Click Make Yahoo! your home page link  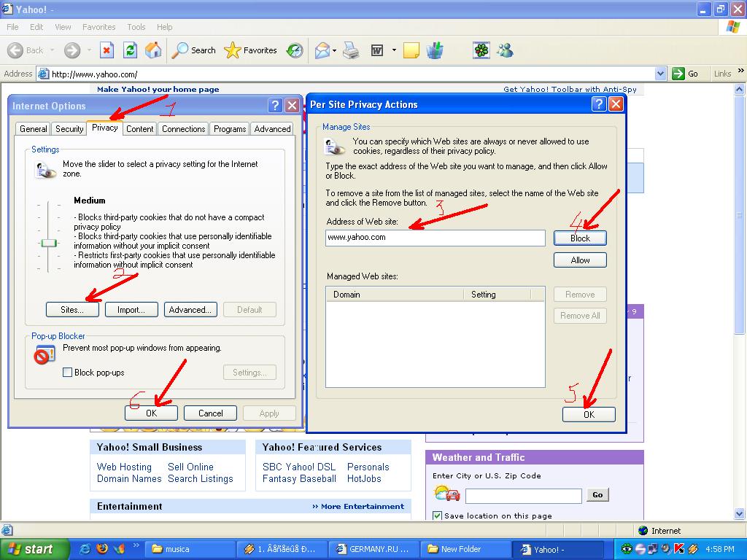[x=158, y=89]
